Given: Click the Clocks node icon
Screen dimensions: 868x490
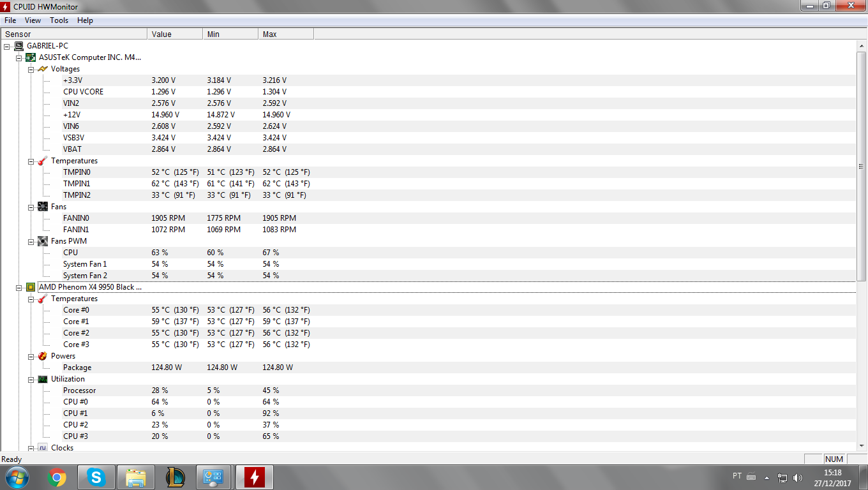Looking at the screenshot, I should [43, 448].
